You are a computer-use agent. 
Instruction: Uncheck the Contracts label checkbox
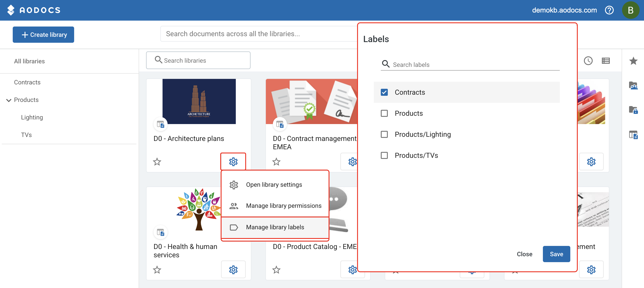[384, 92]
